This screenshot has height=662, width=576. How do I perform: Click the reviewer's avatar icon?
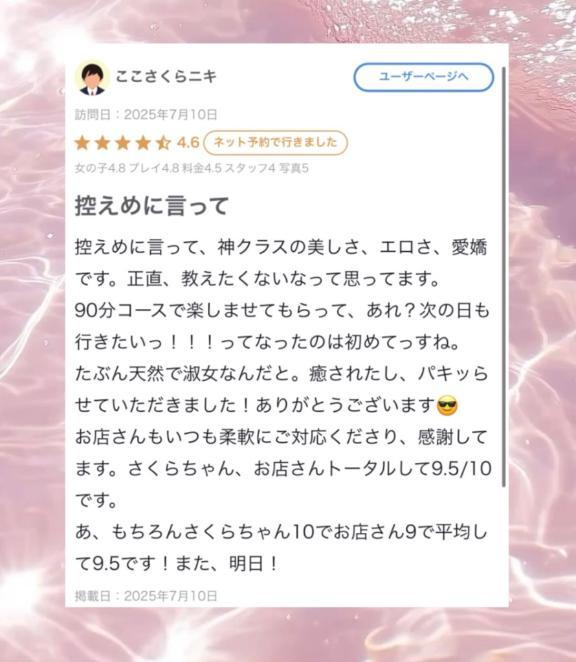click(x=92, y=79)
